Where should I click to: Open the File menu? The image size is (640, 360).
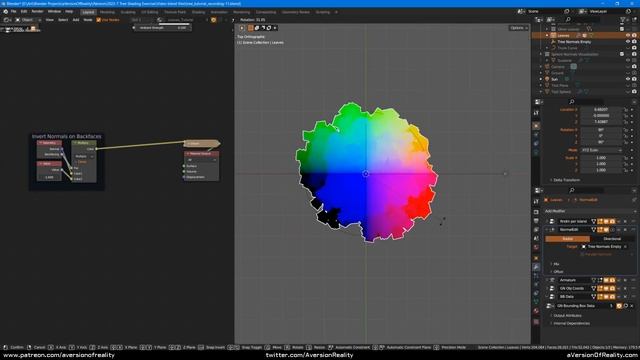coord(13,12)
